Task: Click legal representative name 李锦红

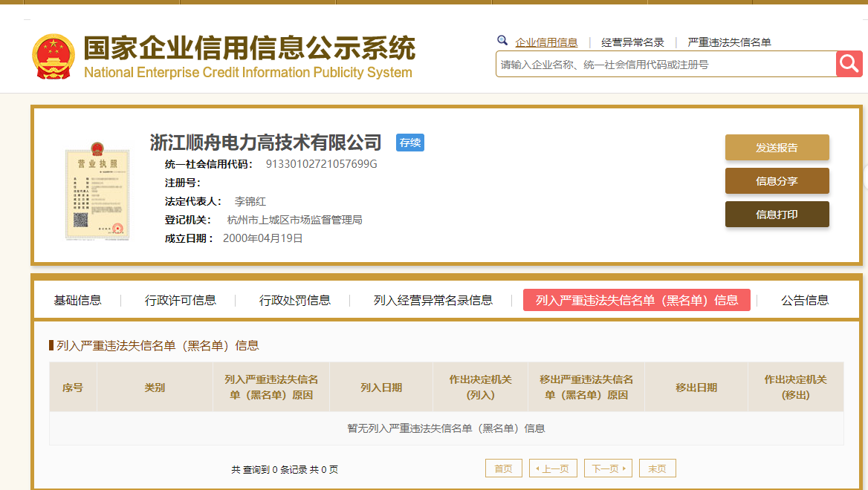Action: [x=250, y=201]
